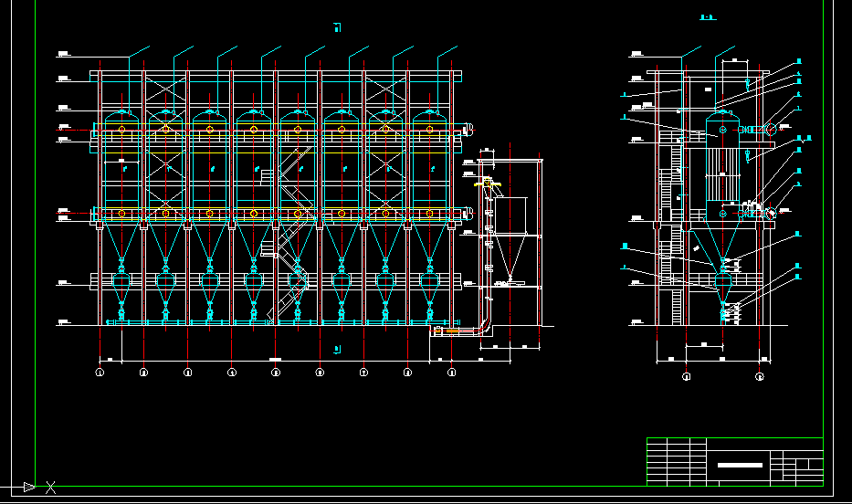Select the section view title at top-right

point(707,17)
